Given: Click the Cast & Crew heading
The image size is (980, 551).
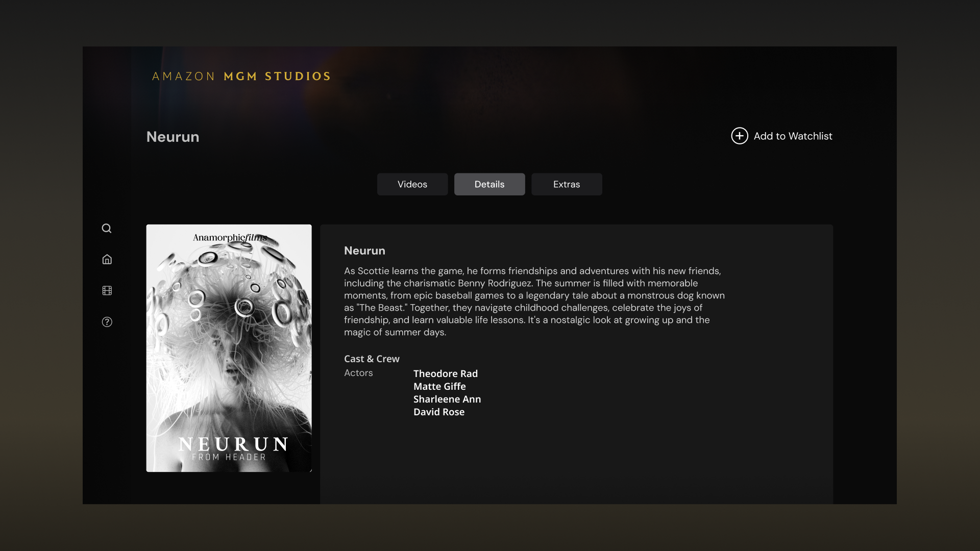Looking at the screenshot, I should [x=372, y=359].
